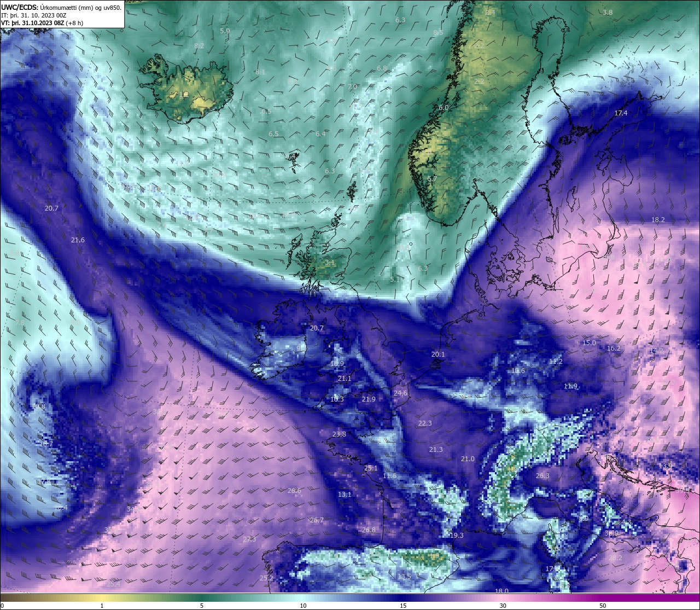
Task: Click the 26.3 value over northern Italy
Action: pos(542,476)
